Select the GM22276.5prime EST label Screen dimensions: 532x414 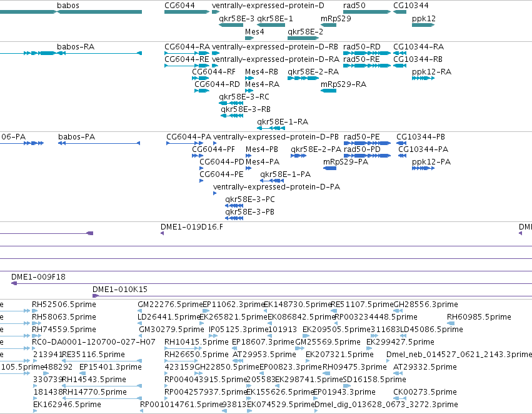[170, 305]
